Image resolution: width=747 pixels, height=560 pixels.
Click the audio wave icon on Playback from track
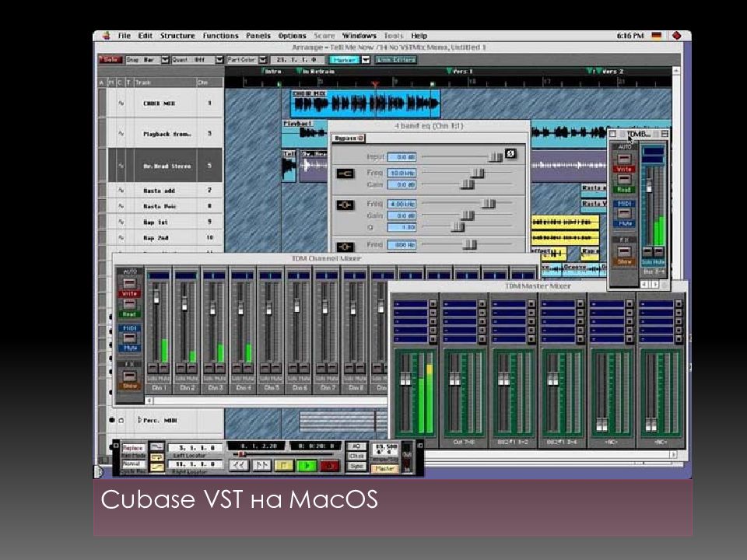click(121, 134)
